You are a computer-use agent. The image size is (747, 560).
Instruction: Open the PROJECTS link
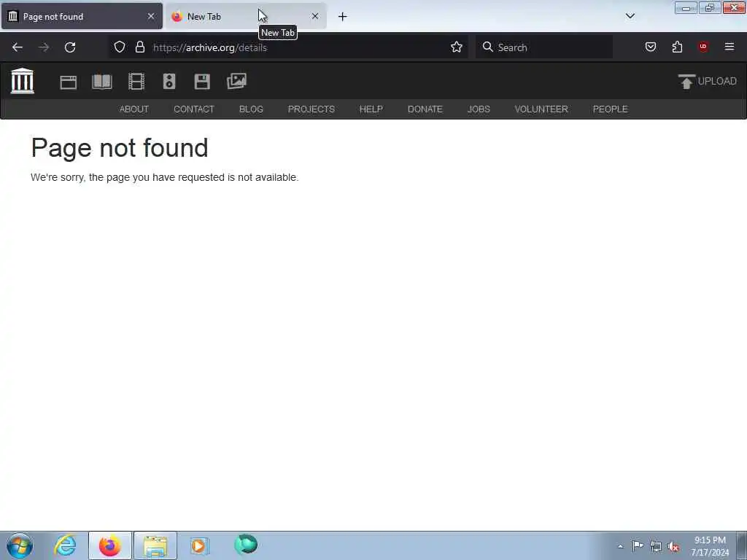[311, 109]
